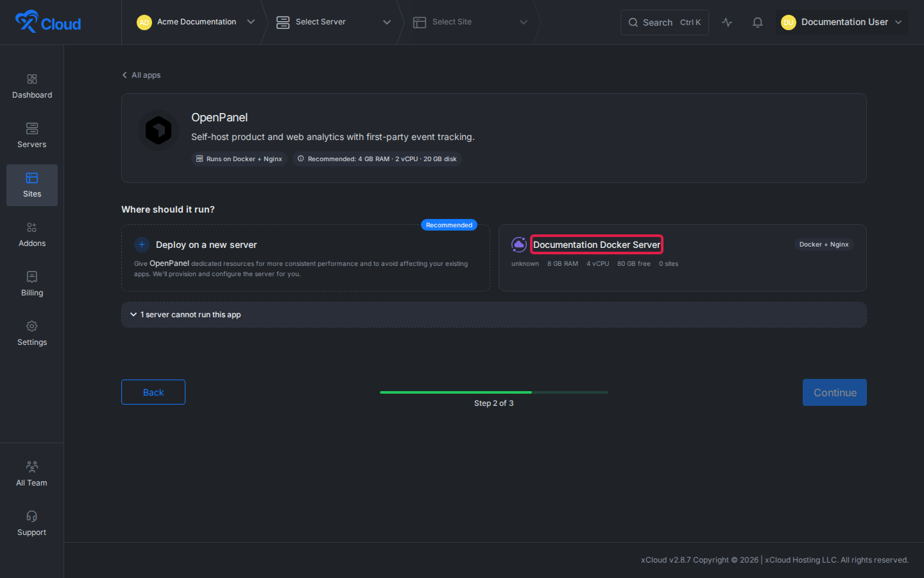The height and width of the screenshot is (578, 924).
Task: Click the Documentation Docker Server cloud icon
Action: (x=519, y=245)
